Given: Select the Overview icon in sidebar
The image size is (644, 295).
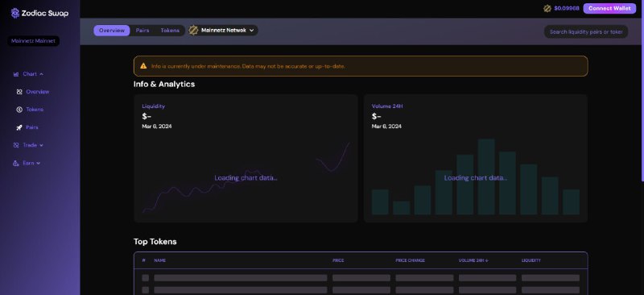Looking at the screenshot, I should (x=19, y=92).
